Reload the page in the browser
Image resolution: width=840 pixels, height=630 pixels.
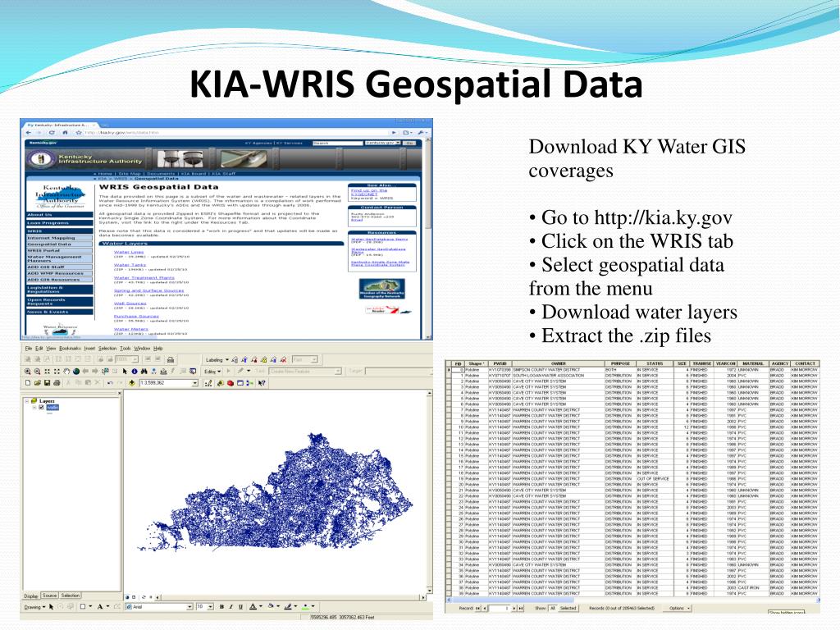52,132
